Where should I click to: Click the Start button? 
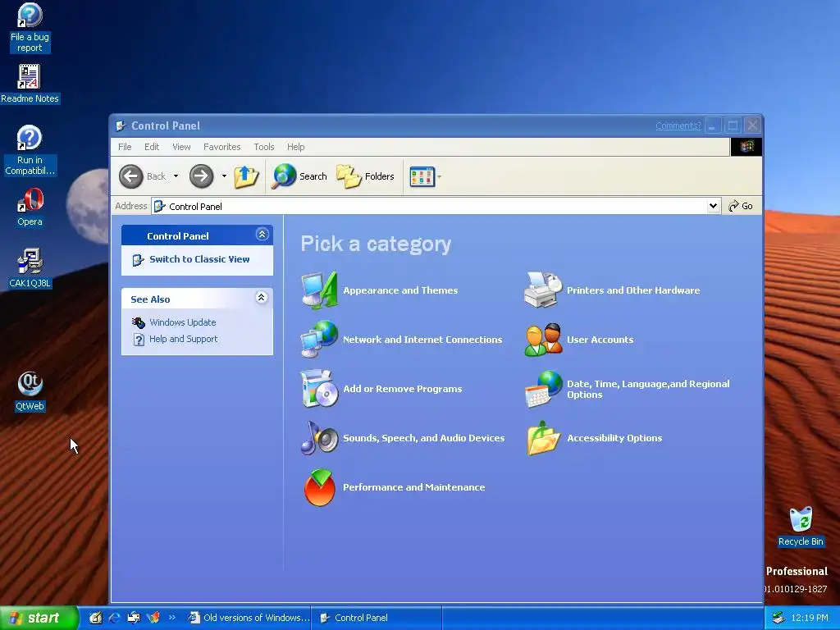[39, 618]
